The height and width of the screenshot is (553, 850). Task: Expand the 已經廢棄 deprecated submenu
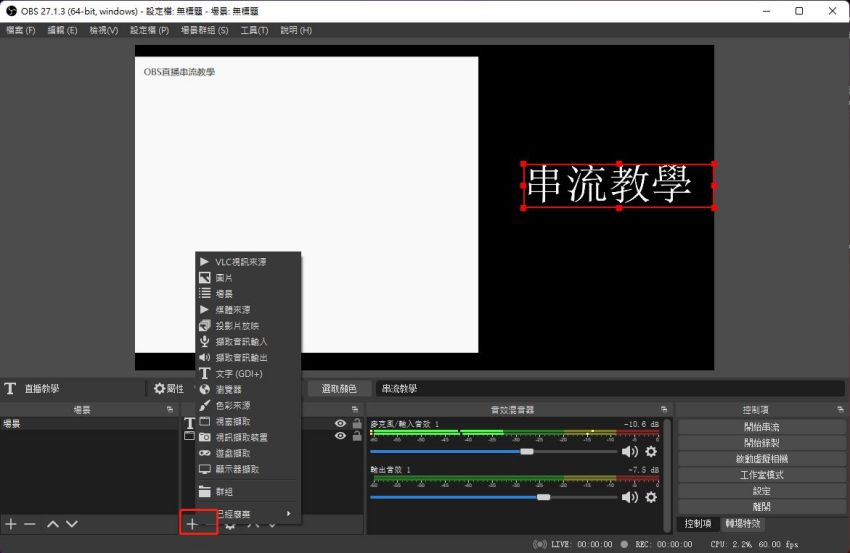click(248, 513)
